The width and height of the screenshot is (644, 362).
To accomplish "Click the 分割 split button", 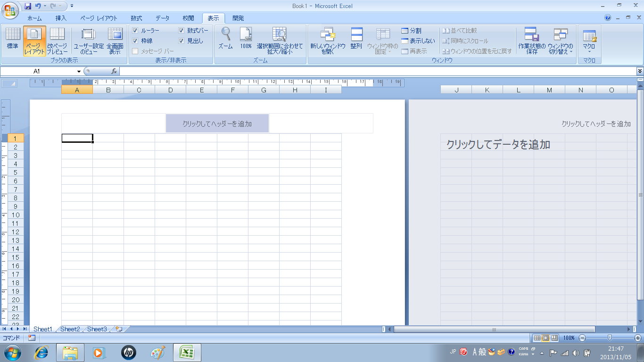I will [411, 31].
